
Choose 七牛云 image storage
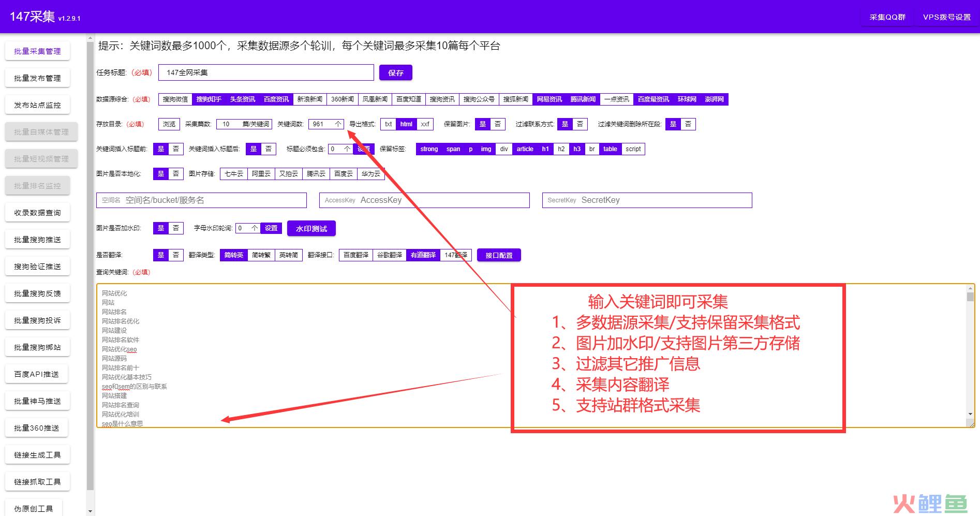pos(233,174)
